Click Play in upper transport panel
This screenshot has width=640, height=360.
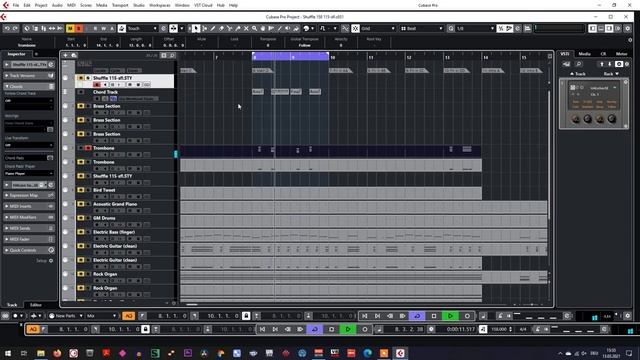450,316
